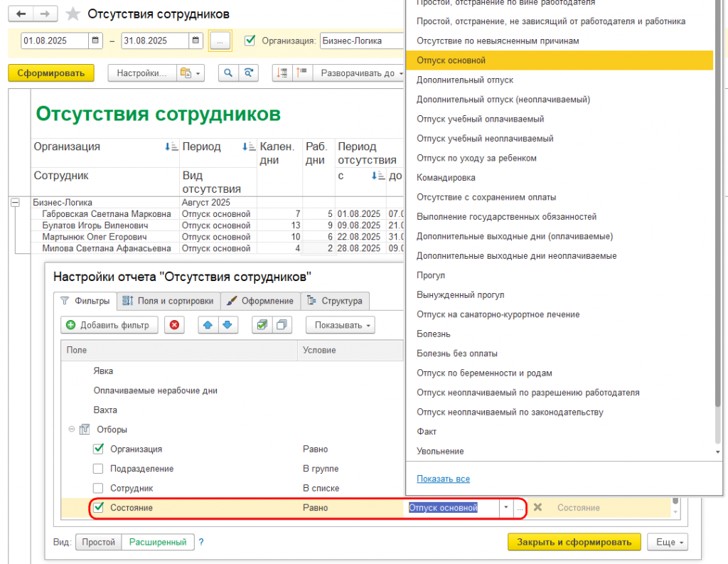This screenshot has width=728, height=564.
Task: Click the Сформировать button
Action: point(51,73)
